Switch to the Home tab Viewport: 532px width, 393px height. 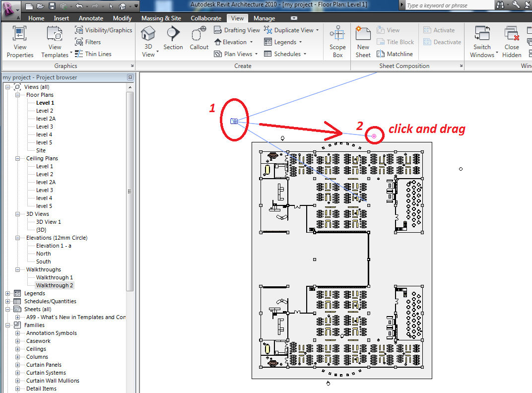(x=36, y=18)
